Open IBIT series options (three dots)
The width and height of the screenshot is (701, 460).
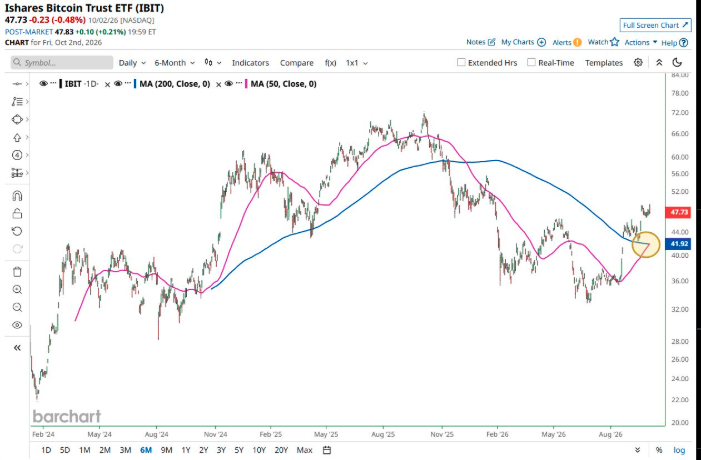pos(53,84)
